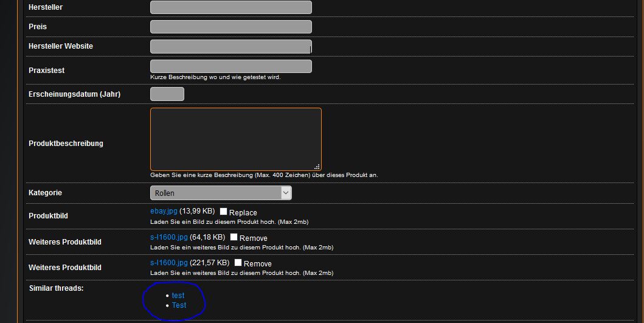Click the "Similar threads:" label
644x323 pixels.
tap(56, 288)
